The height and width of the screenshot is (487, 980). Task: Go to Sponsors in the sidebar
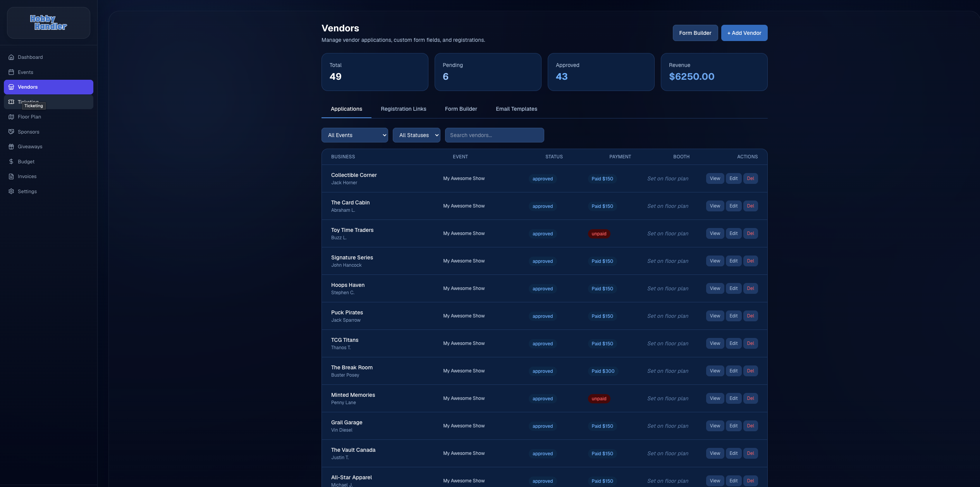pyautogui.click(x=48, y=132)
